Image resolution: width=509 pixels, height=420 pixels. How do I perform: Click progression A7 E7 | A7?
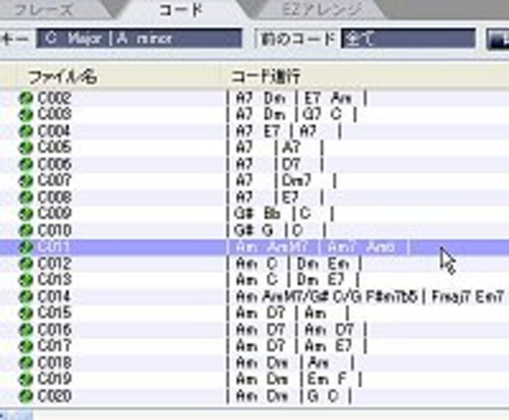pyautogui.click(x=284, y=131)
